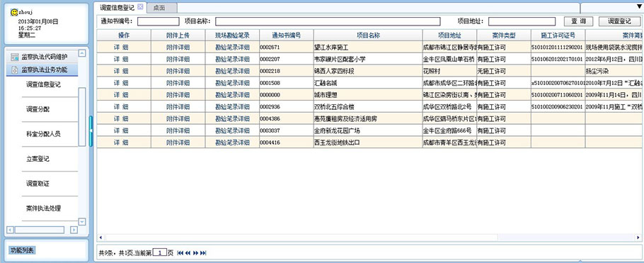644x263 pixels.
Task: Go to first page with pagination icon
Action: 180,252
